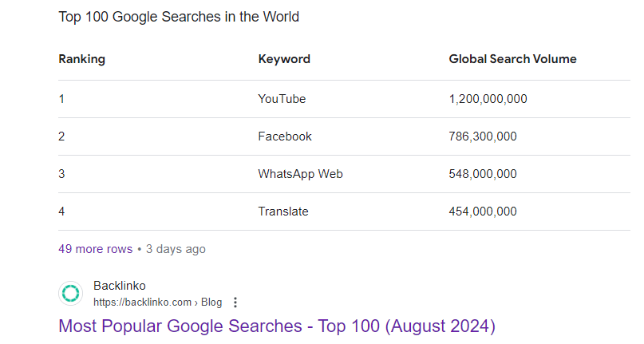Screen dimensions: 644x344
Task: Click the https://backlinko.com › Blog URL
Action: tap(158, 302)
